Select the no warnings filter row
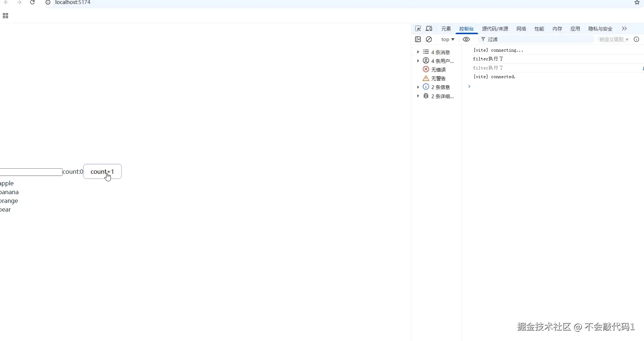The width and height of the screenshot is (644, 341). tap(436, 78)
